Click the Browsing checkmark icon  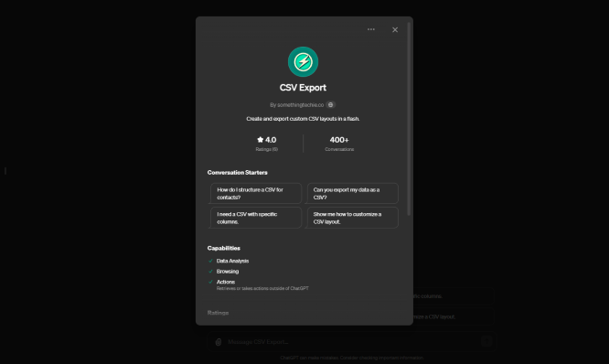pos(210,272)
